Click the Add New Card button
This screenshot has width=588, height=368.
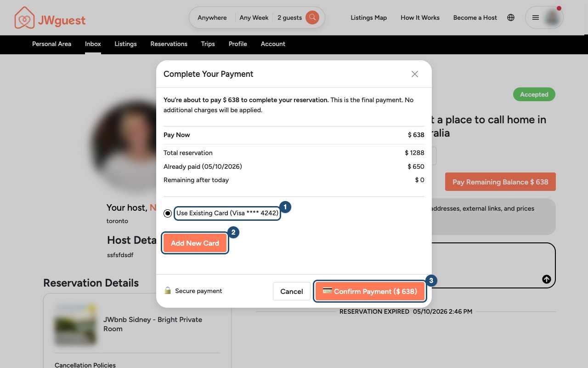coord(195,243)
